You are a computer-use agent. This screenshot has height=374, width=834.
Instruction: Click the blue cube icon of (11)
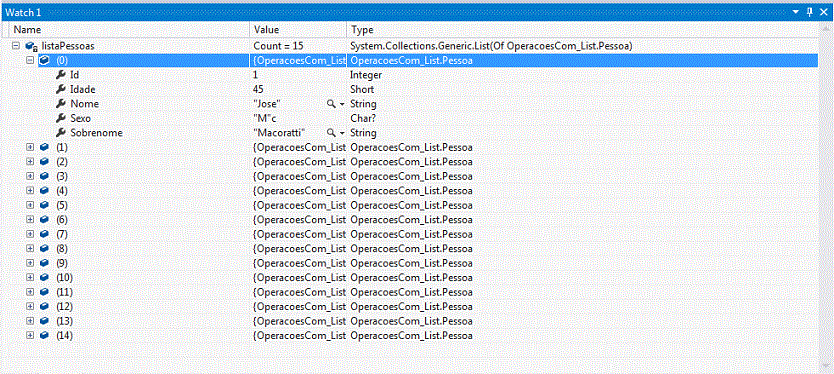pos(44,292)
